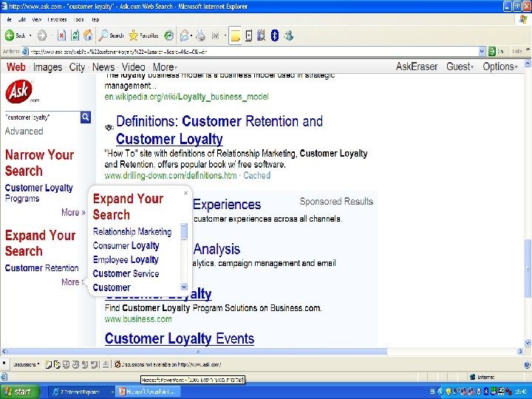Open the Help menu

[95, 19]
